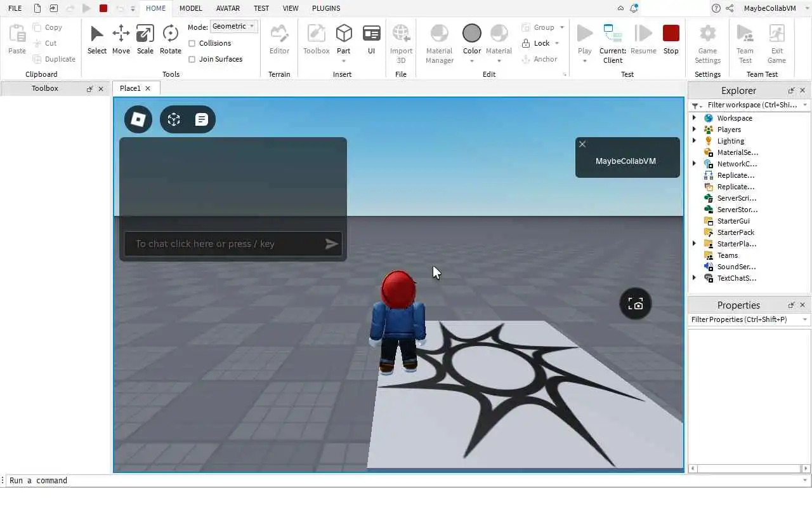Activate the Move tool
This screenshot has width=812, height=508.
[x=121, y=39]
